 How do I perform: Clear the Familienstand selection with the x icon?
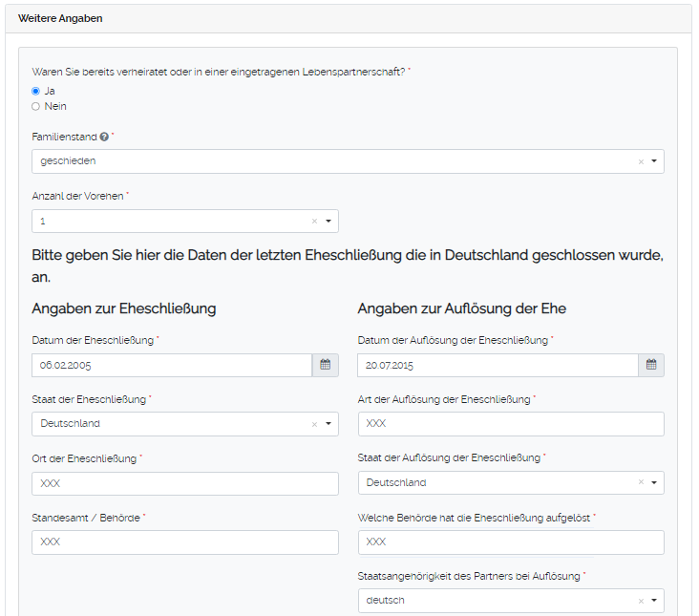[x=641, y=162]
